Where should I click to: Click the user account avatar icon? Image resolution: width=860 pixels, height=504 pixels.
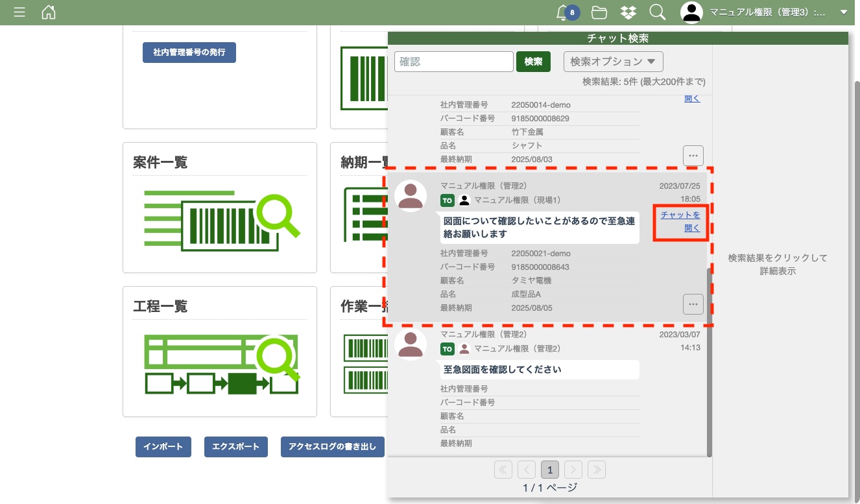click(x=692, y=12)
